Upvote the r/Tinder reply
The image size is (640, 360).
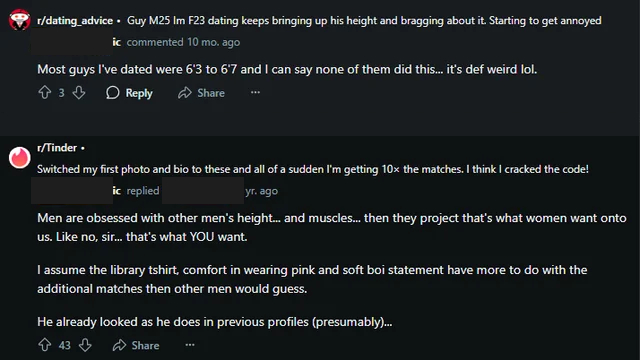click(44, 345)
